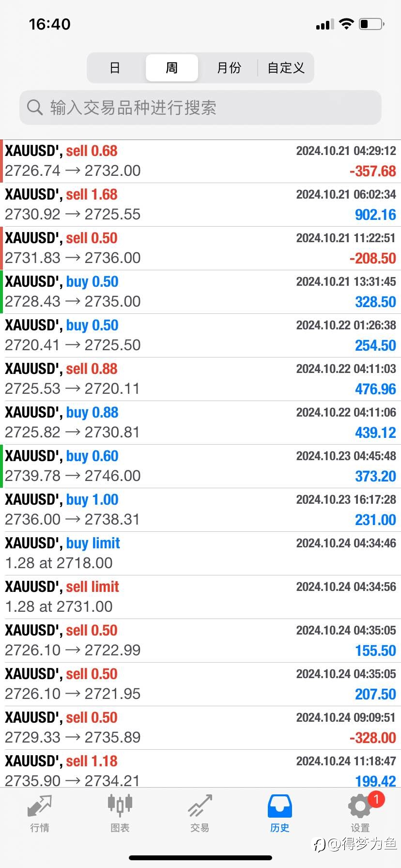Open the sell 0.50 trade with -328.00 loss
The height and width of the screenshot is (868, 401).
point(200,728)
